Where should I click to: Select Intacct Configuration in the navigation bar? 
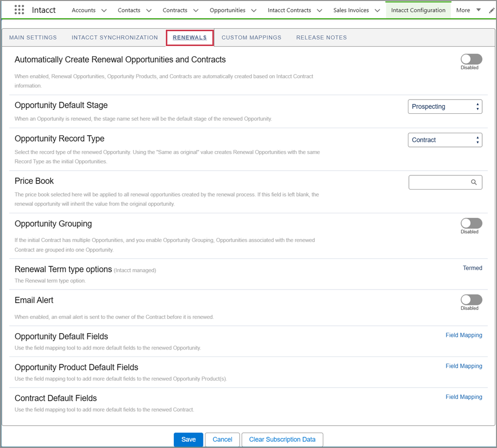click(418, 9)
